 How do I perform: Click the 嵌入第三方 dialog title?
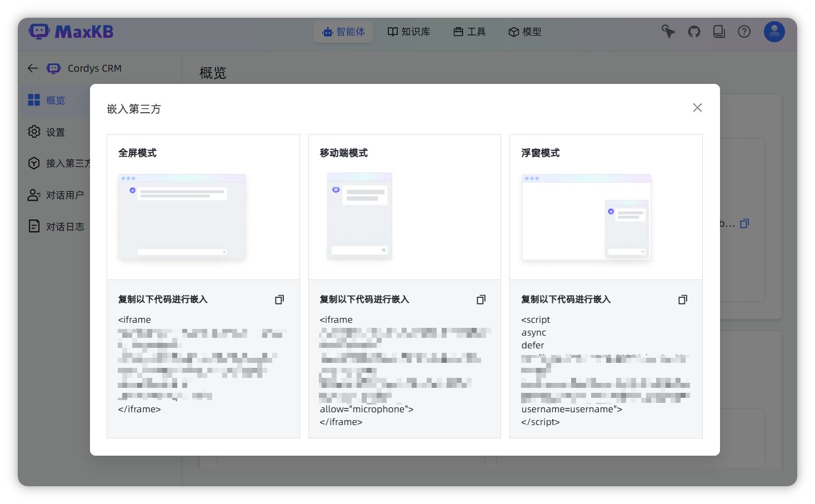[x=134, y=109]
